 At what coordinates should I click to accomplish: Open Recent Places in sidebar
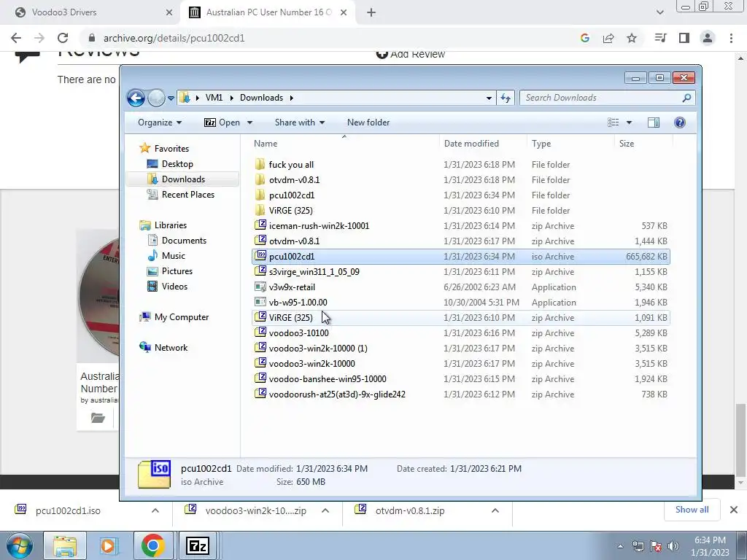click(x=188, y=194)
